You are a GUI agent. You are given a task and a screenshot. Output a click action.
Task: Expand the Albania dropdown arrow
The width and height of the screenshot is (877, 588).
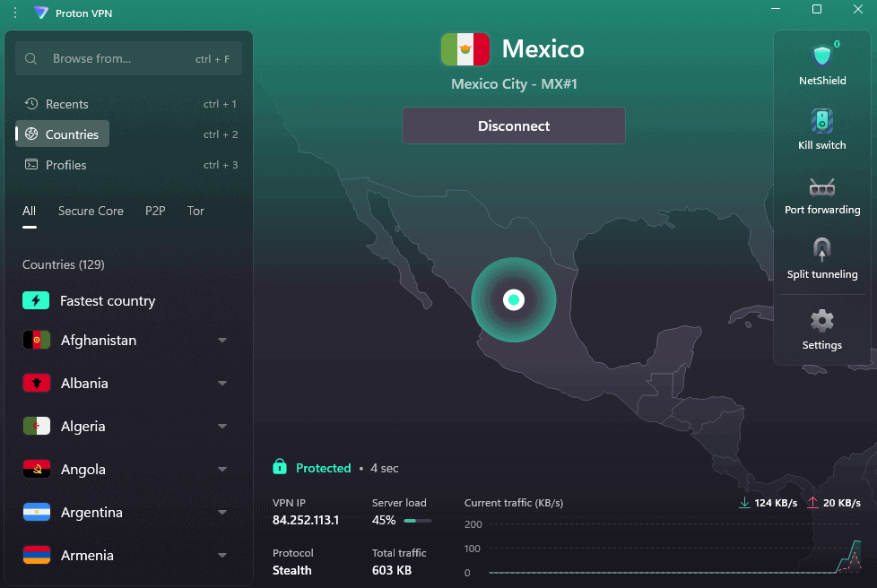point(222,384)
